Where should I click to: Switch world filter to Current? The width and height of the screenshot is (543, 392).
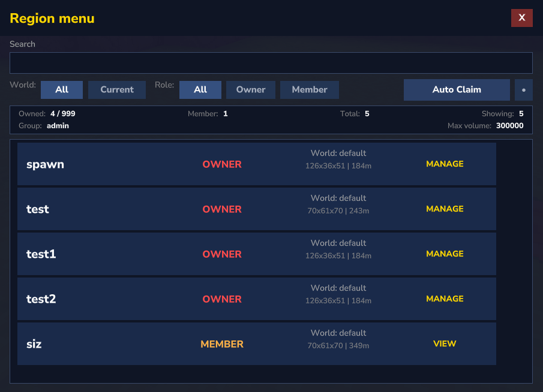pyautogui.click(x=117, y=90)
